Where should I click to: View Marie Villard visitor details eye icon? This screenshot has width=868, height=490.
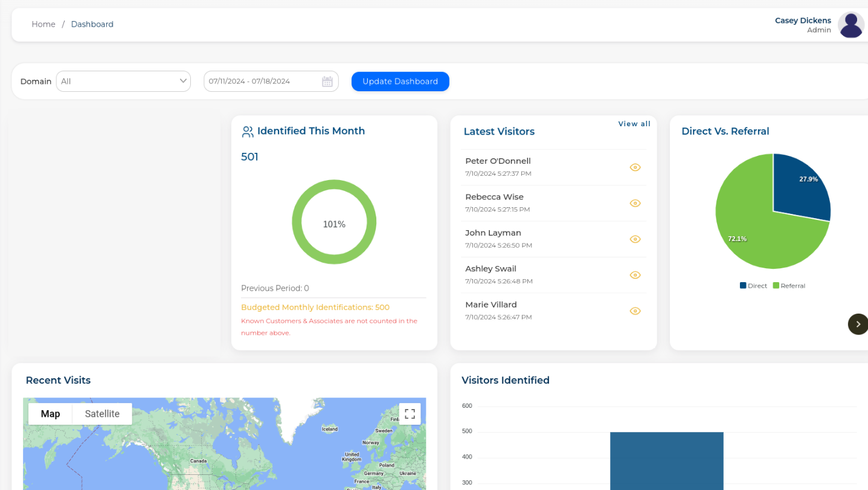click(635, 311)
